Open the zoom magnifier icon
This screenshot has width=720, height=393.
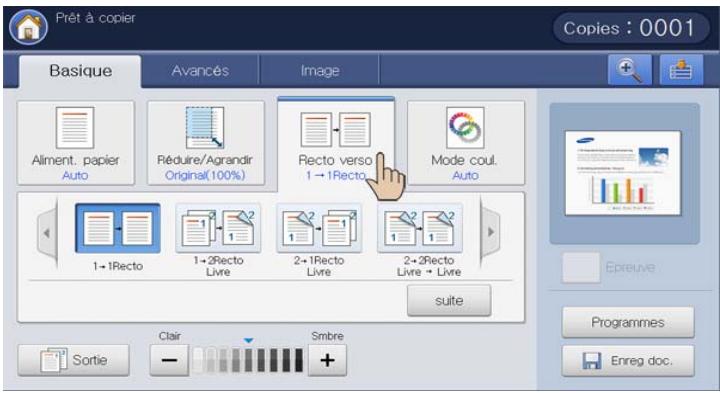click(x=630, y=70)
